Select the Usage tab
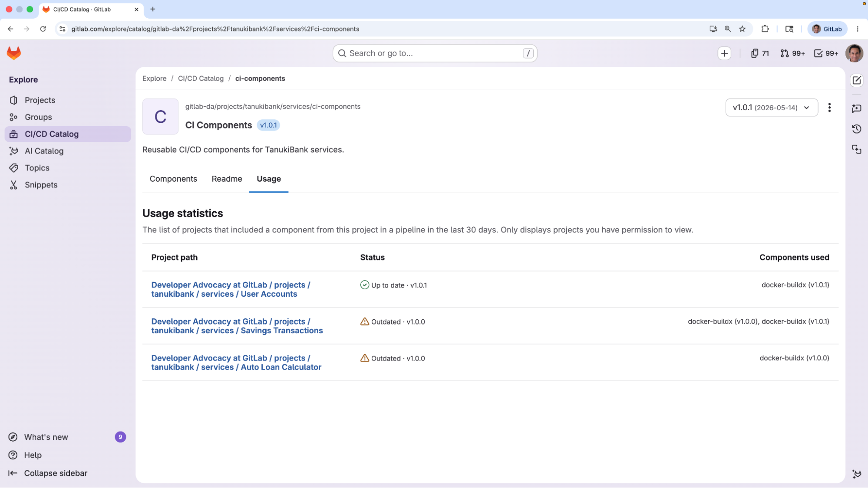Screen dimensions: 868x488 [x=268, y=179]
